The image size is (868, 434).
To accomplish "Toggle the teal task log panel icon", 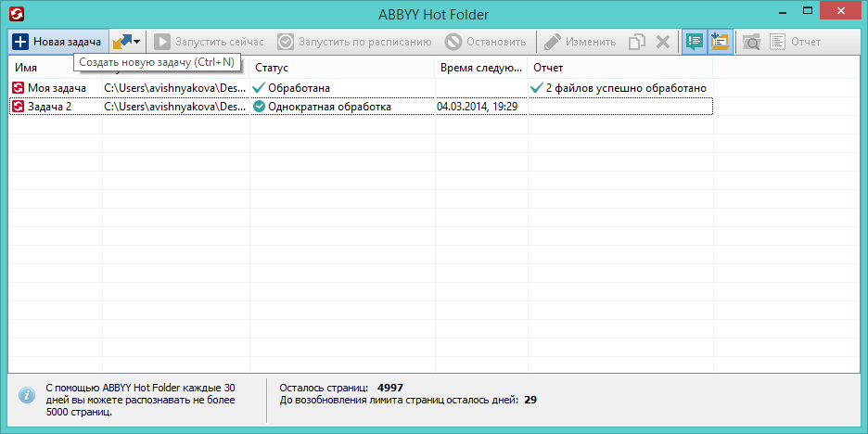I will pyautogui.click(x=695, y=42).
